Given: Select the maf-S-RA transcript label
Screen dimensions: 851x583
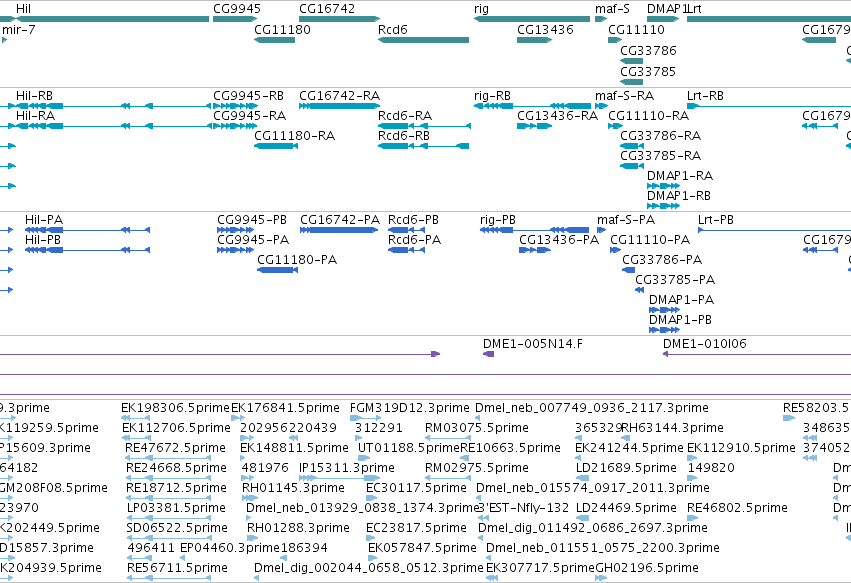Looking at the screenshot, I should [624, 96].
